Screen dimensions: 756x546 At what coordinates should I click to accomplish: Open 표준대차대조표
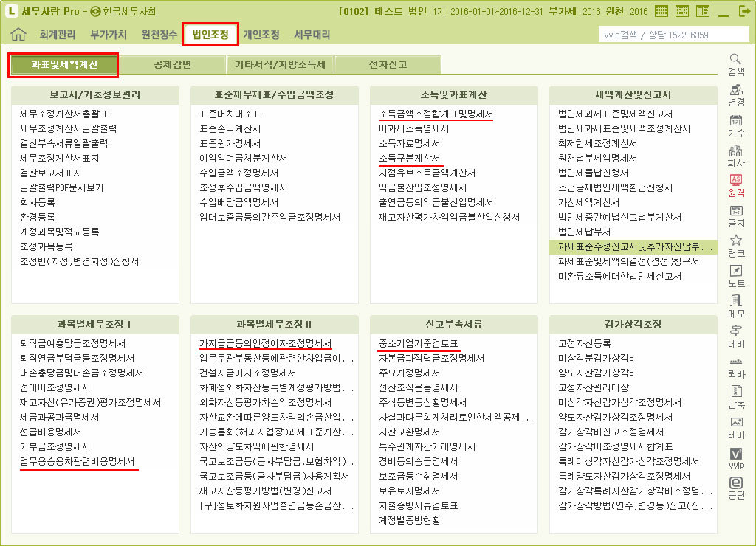click(230, 114)
